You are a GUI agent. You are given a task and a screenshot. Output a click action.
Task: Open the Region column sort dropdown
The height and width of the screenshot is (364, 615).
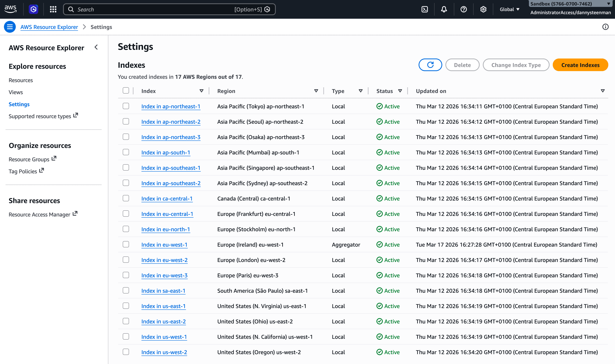click(316, 91)
